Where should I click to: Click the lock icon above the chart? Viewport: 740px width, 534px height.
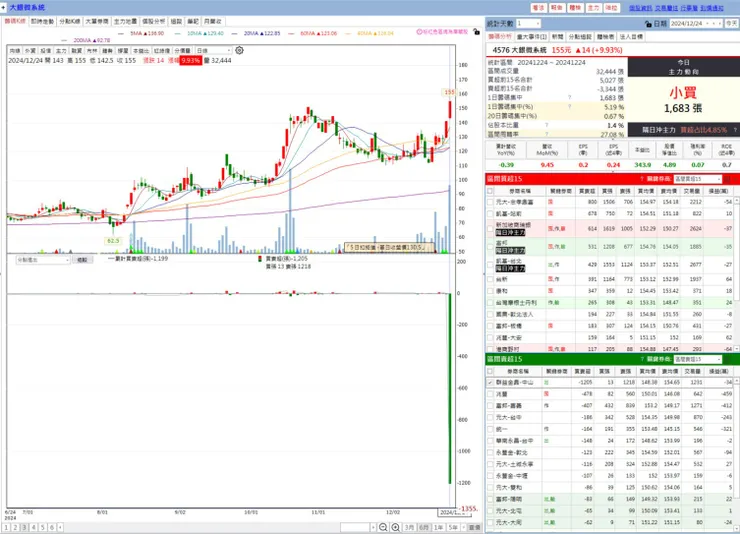pyautogui.click(x=476, y=32)
